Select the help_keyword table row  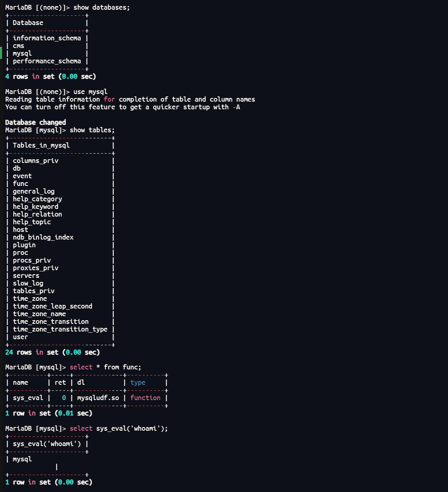click(x=36, y=206)
